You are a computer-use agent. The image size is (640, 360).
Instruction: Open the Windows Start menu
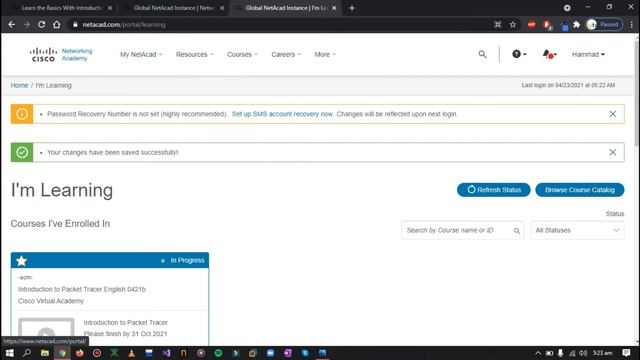pyautogui.click(x=9, y=353)
